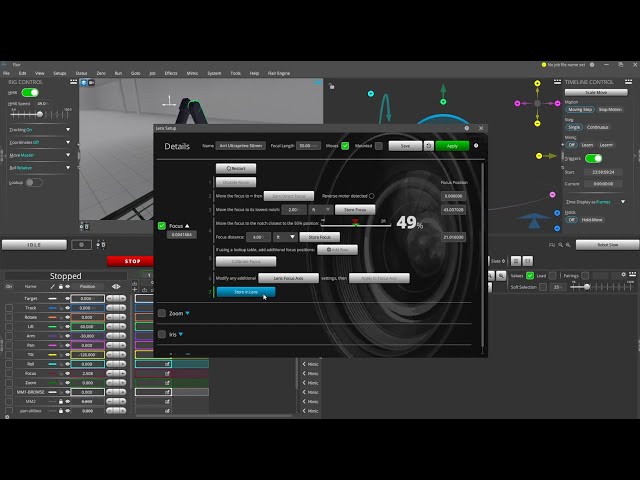Image resolution: width=640 pixels, height=480 pixels.
Task: Click the edit icon in the Zoom timeline row
Action: tap(167, 382)
